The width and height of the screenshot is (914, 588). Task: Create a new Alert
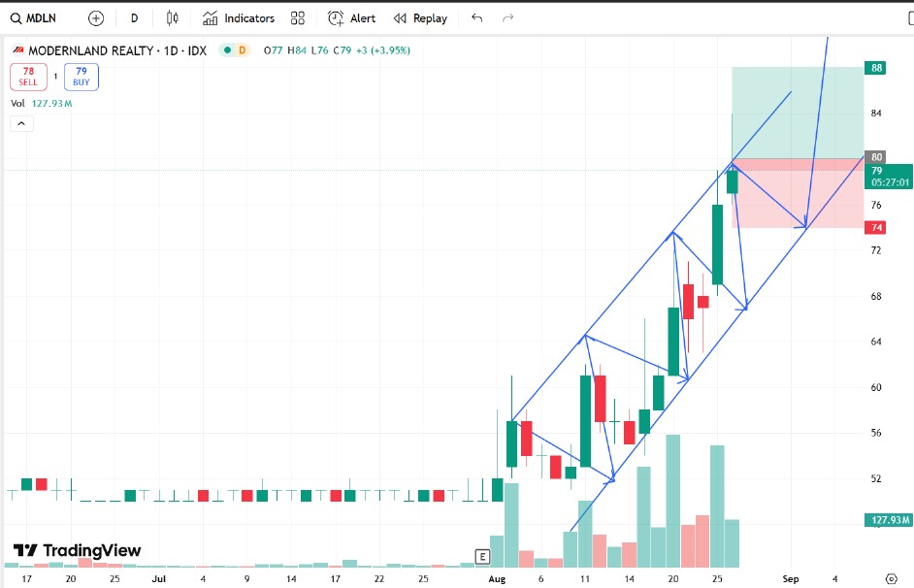tap(351, 18)
